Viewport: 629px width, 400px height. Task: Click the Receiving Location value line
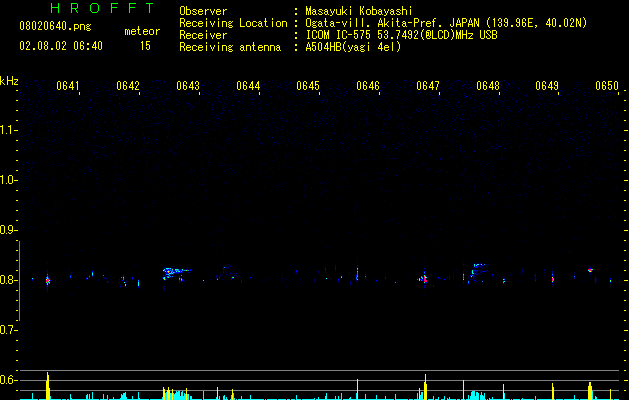pyautogui.click(x=446, y=23)
